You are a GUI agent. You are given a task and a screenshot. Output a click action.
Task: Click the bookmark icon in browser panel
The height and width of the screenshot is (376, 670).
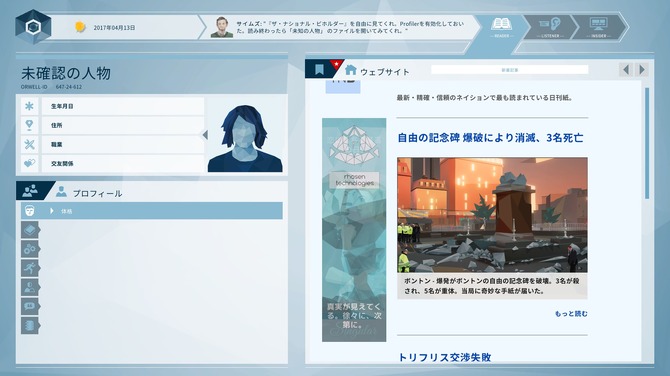(x=319, y=69)
